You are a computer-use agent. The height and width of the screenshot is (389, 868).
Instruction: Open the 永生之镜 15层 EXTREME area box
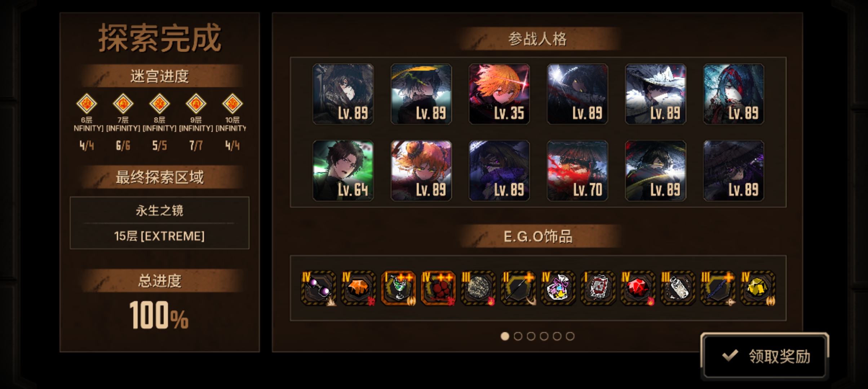(160, 223)
